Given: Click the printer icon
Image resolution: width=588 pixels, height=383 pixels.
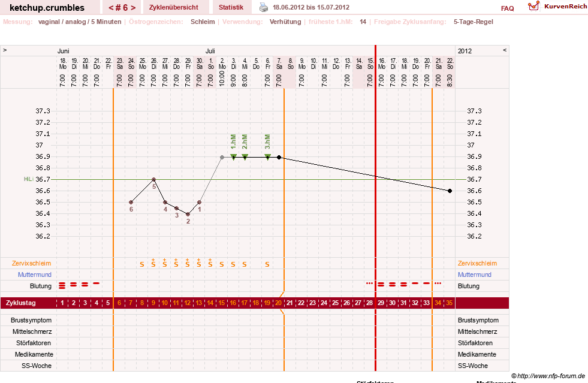Looking at the screenshot, I should [264, 7].
